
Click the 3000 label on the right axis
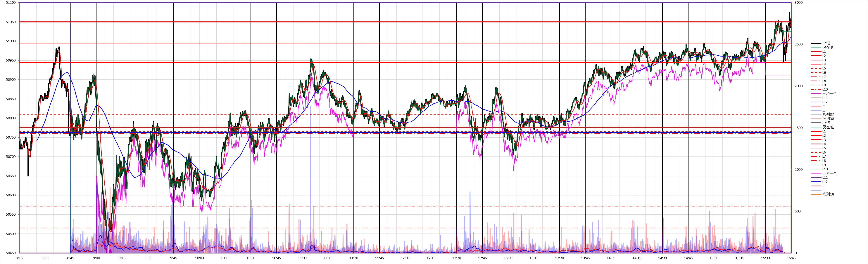(x=799, y=3)
